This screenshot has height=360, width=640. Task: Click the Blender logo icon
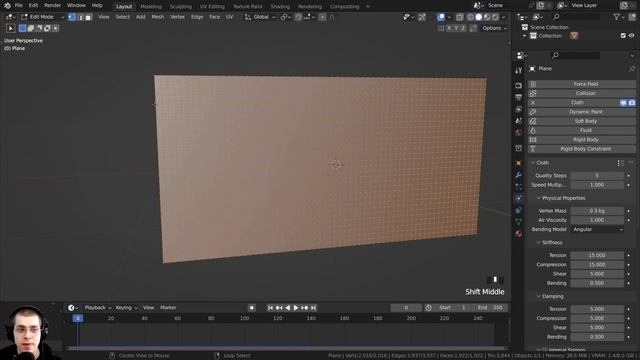point(7,6)
